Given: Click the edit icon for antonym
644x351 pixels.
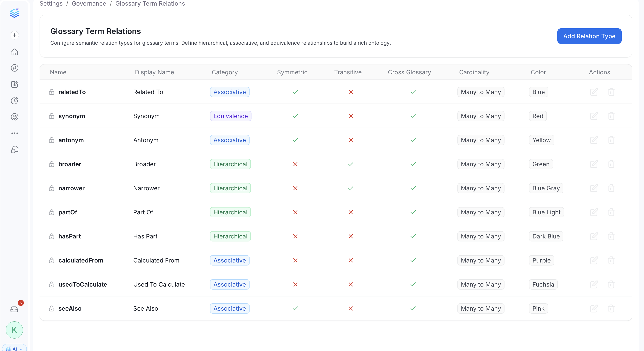Looking at the screenshot, I should pyautogui.click(x=594, y=140).
